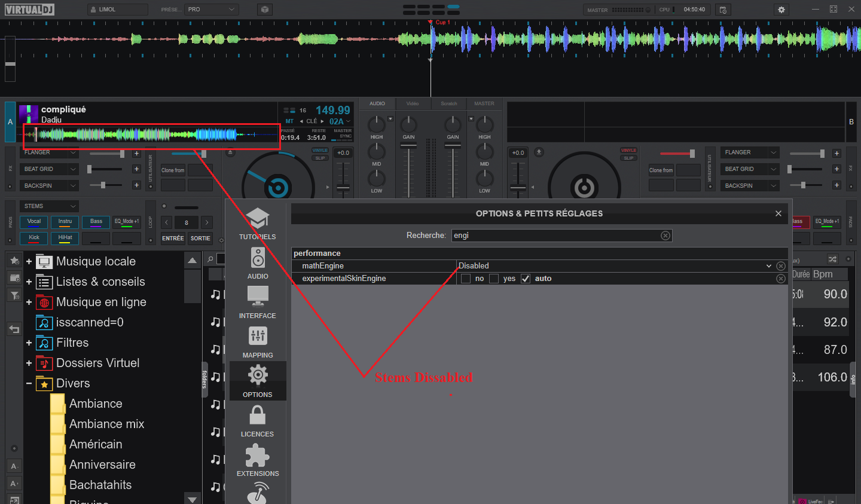Open the Options settings section

point(258,381)
